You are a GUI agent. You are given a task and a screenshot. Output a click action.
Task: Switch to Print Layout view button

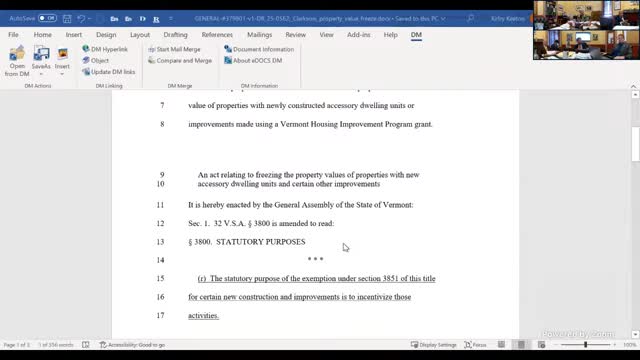click(521, 345)
